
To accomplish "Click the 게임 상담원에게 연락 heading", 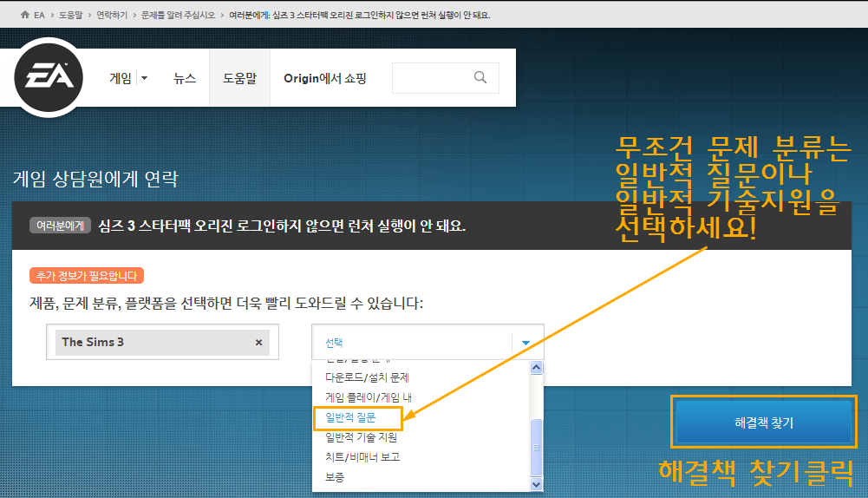I will (95, 179).
